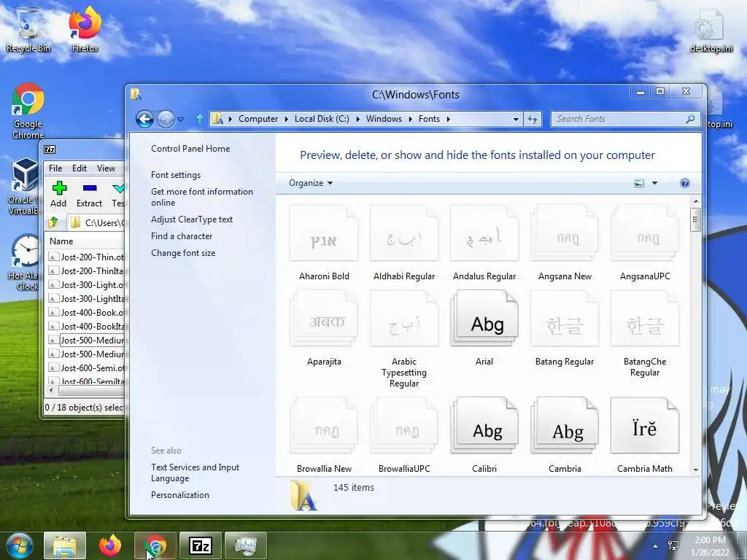Select the BatangChe Regular font icon
The image size is (747, 560).
click(x=645, y=319)
